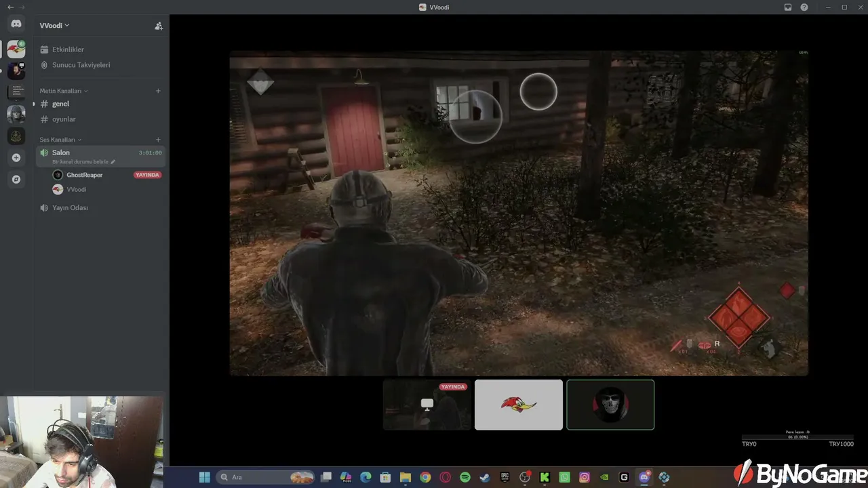This screenshot has width=868, height=488.
Task: Select the VVoodi woodpecker participant tile
Action: [519, 405]
